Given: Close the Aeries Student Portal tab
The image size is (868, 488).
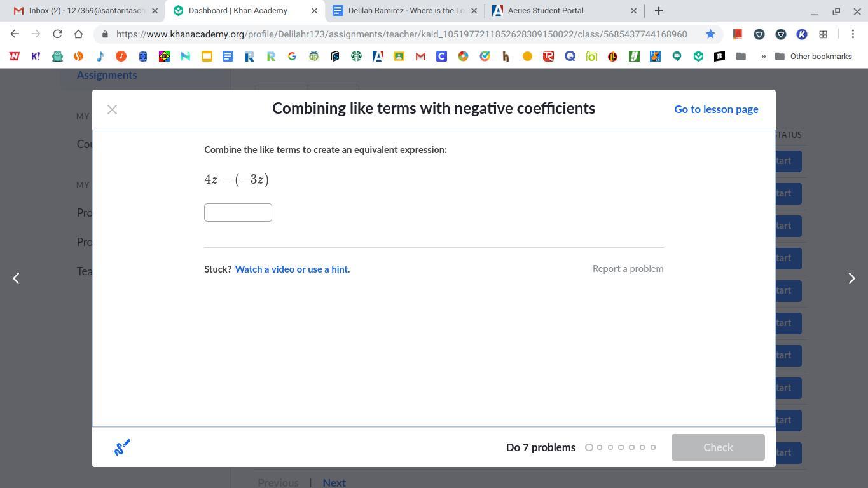Looking at the screenshot, I should coord(633,11).
